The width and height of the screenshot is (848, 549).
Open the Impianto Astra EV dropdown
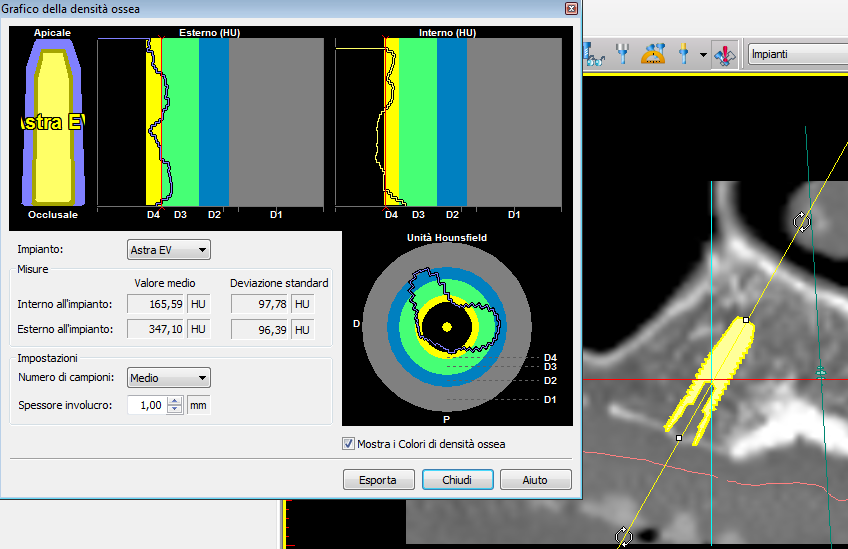[x=169, y=249]
